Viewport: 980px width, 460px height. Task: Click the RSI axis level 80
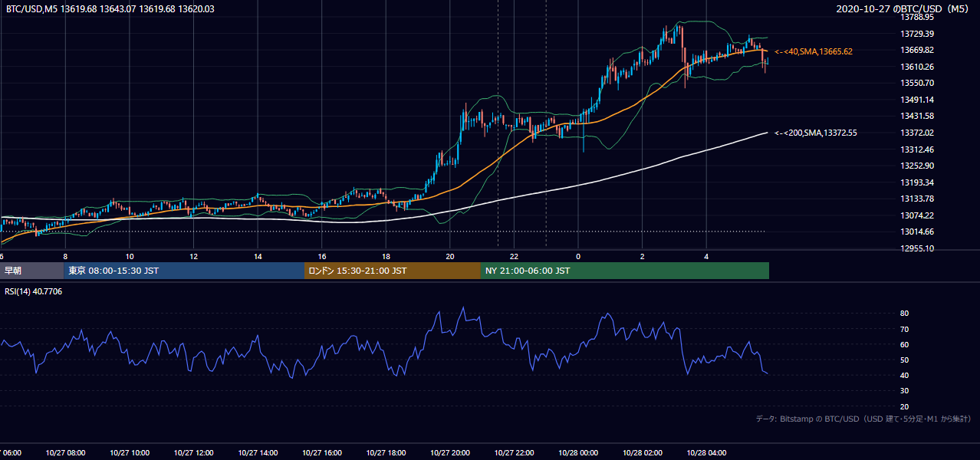click(905, 314)
